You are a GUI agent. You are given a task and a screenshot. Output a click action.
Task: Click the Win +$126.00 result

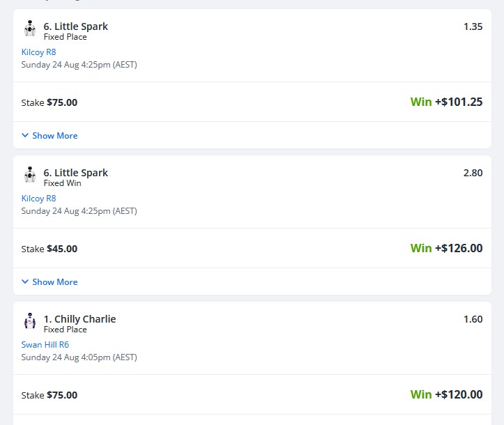(x=446, y=248)
